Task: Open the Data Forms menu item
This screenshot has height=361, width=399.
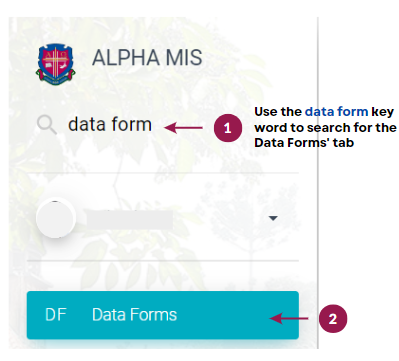Action: (163, 315)
